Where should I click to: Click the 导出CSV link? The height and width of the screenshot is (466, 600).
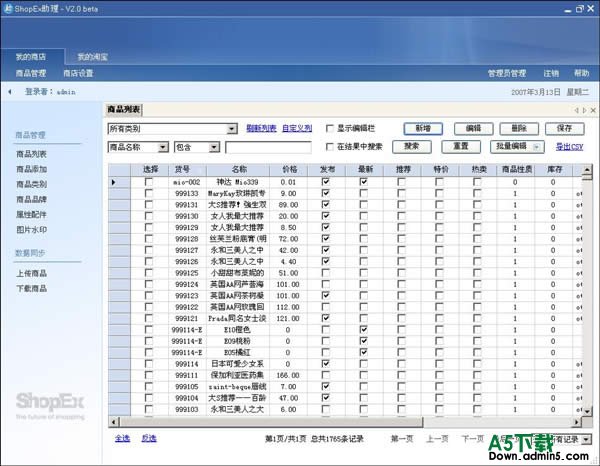click(569, 147)
